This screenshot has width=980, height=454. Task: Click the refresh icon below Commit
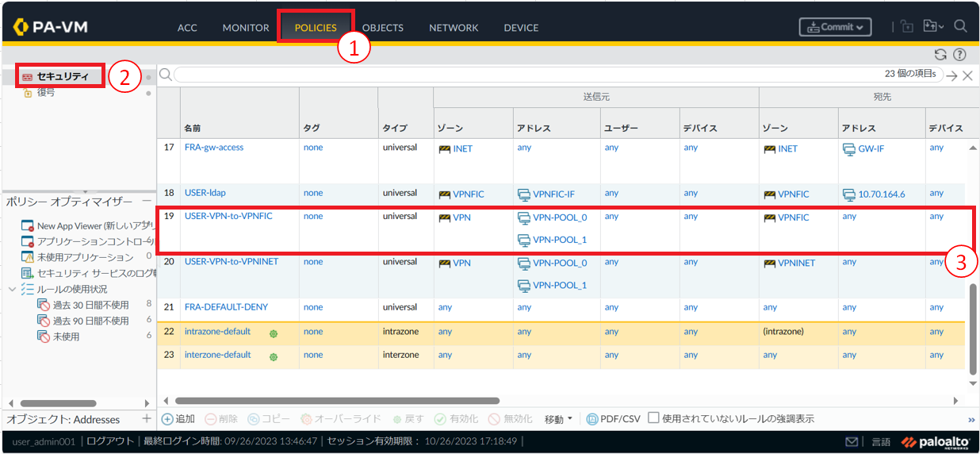(940, 54)
